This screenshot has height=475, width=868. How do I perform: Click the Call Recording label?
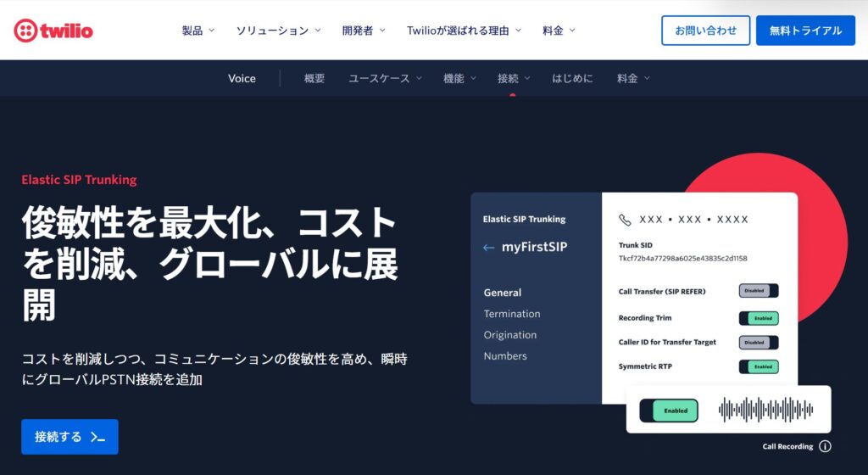(x=787, y=446)
